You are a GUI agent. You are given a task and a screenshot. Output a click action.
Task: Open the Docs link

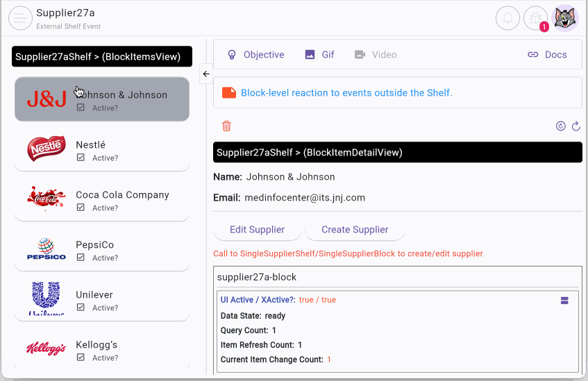pyautogui.click(x=547, y=54)
